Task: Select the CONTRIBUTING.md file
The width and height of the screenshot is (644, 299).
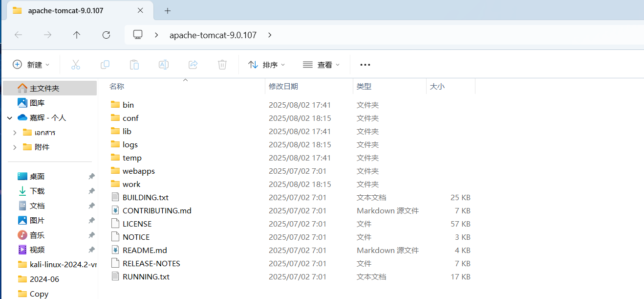Action: (157, 210)
